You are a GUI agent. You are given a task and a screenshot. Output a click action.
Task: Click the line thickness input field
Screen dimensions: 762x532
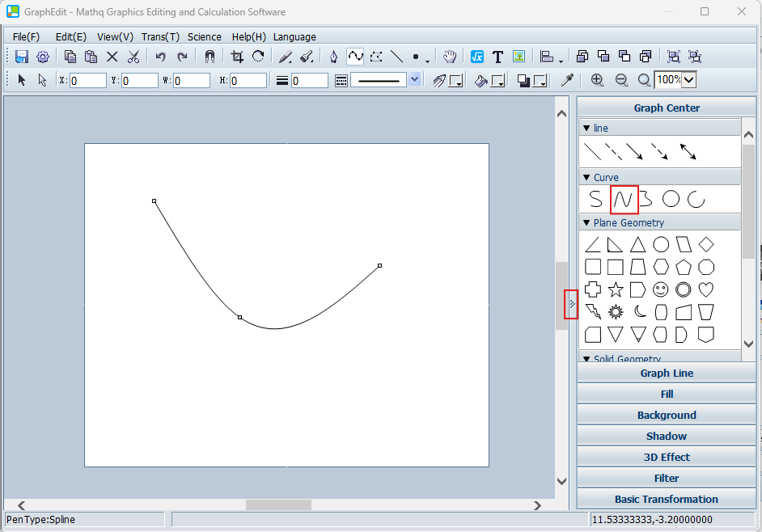pyautogui.click(x=310, y=81)
